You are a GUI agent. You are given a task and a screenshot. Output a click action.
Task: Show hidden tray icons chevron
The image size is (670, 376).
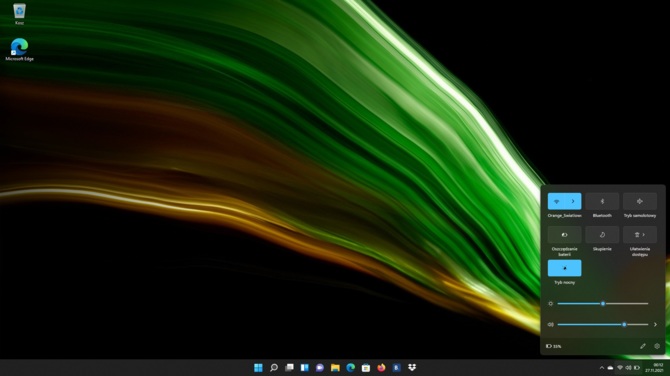click(602, 368)
